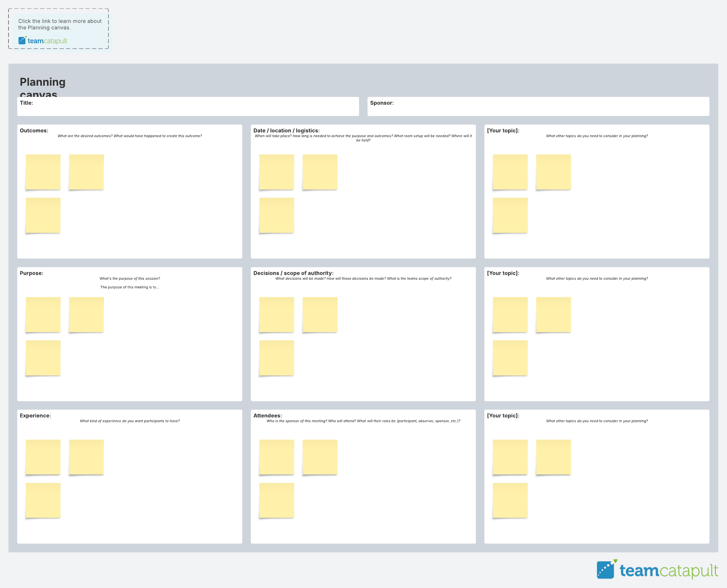This screenshot has width=727, height=588.
Task: Click the teamcatapult logo link at top left
Action: 43,41
